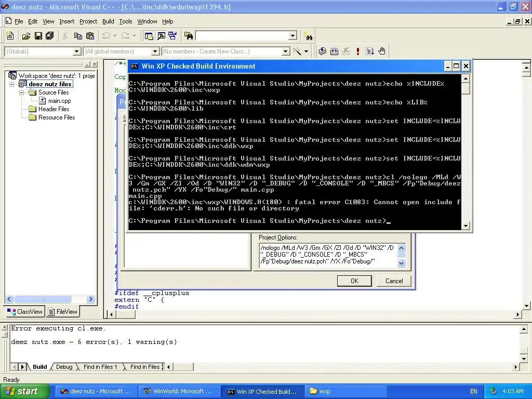Click the document icon left of File menu

[x=9, y=21]
